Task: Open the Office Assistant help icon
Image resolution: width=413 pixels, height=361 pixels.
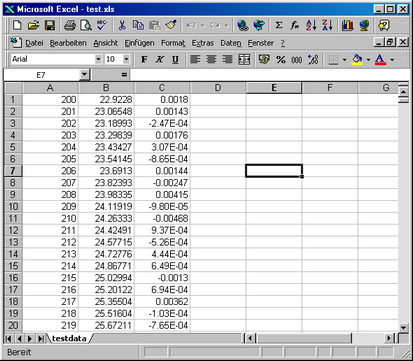Action: (384, 25)
